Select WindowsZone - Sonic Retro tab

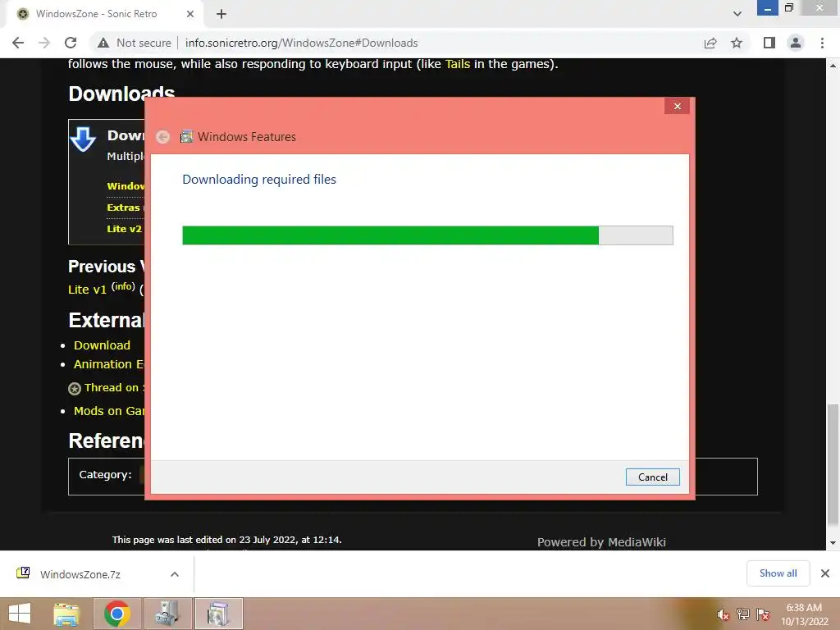[x=97, y=14]
